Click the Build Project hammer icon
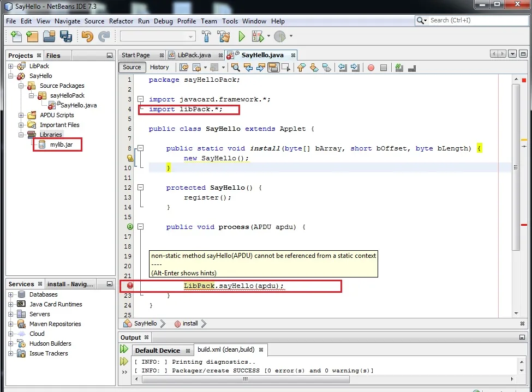 (207, 37)
